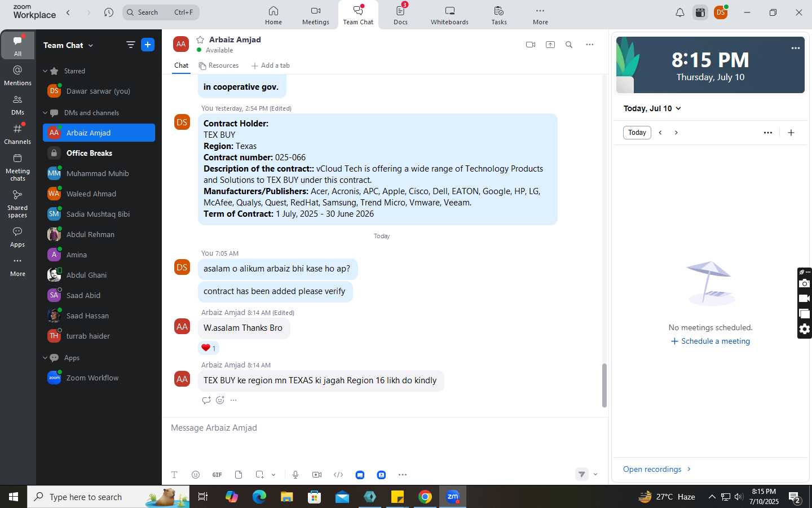The height and width of the screenshot is (508, 812).
Task: Insert a code snippet
Action: (x=338, y=475)
